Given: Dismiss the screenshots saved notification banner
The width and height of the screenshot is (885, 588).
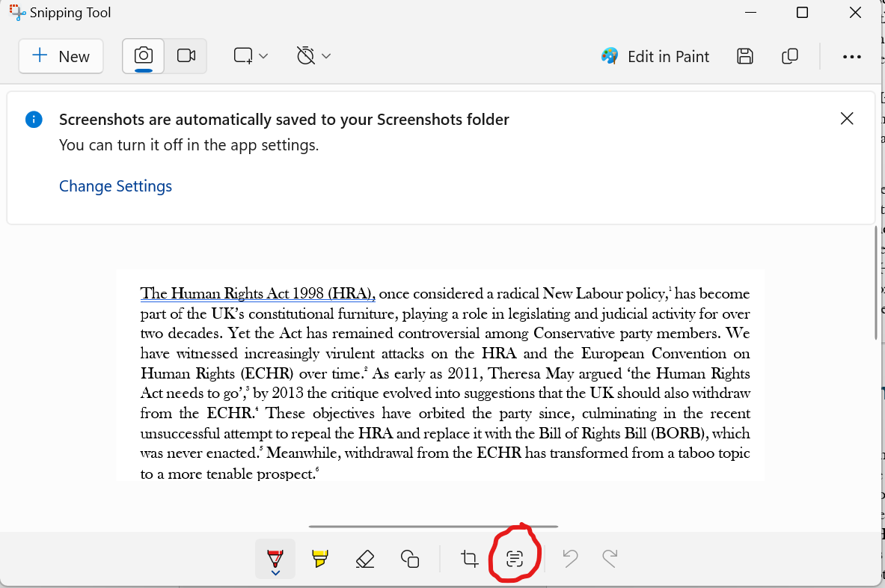Looking at the screenshot, I should (847, 118).
